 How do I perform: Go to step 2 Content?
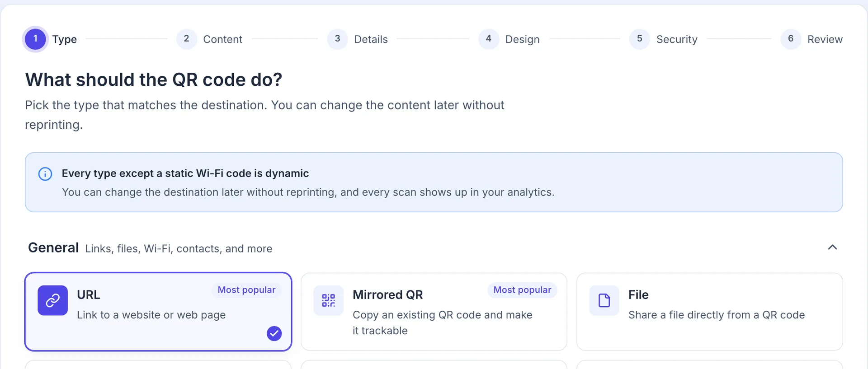click(209, 39)
